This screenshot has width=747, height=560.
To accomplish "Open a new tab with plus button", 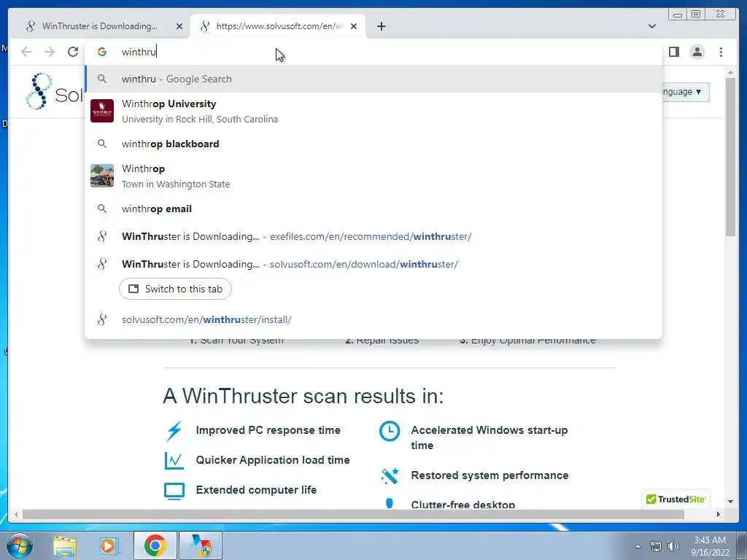I will coord(381,26).
